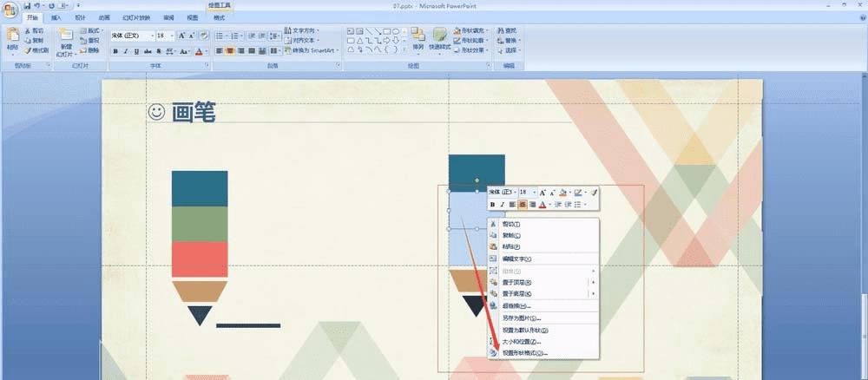Choose Save as Picture (另存为图片) in context menu
This screenshot has width=868, height=380.
(x=543, y=318)
